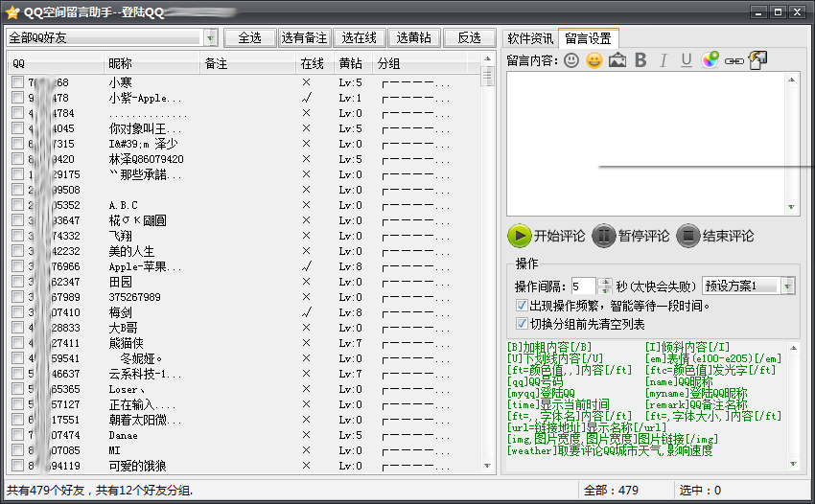Image resolution: width=815 pixels, height=504 pixels.
Task: Check the box next to 熊猫侠
Action: (x=17, y=343)
